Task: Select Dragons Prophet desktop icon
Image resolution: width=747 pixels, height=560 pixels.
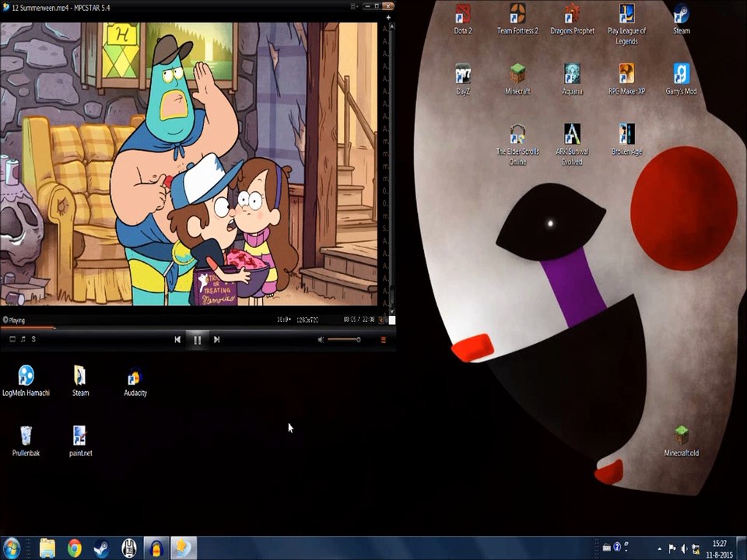Action: point(572,20)
